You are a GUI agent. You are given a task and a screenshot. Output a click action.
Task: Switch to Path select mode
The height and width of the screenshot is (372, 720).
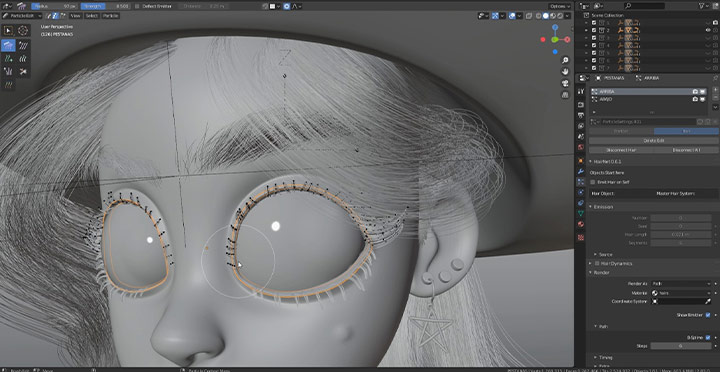[49, 16]
